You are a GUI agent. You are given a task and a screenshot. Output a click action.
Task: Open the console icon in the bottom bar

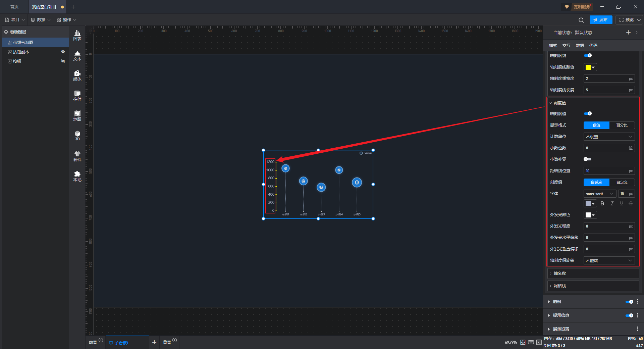coord(539,342)
